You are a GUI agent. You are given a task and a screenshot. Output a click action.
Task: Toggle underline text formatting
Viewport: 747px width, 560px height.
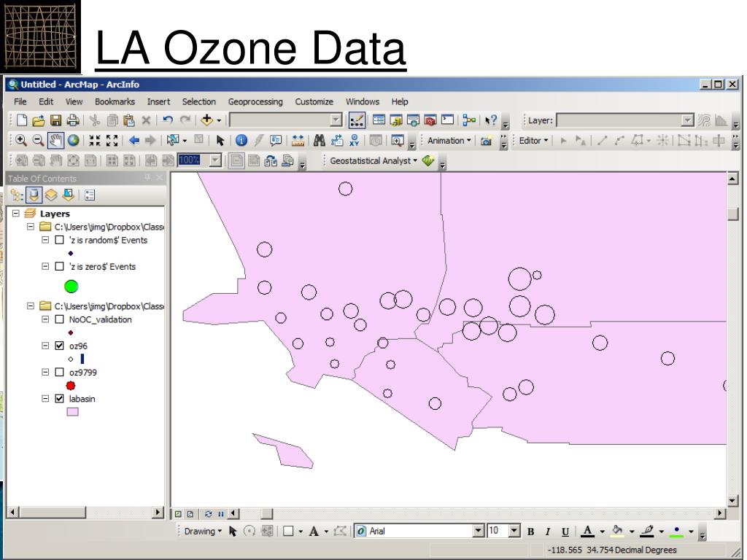(565, 532)
